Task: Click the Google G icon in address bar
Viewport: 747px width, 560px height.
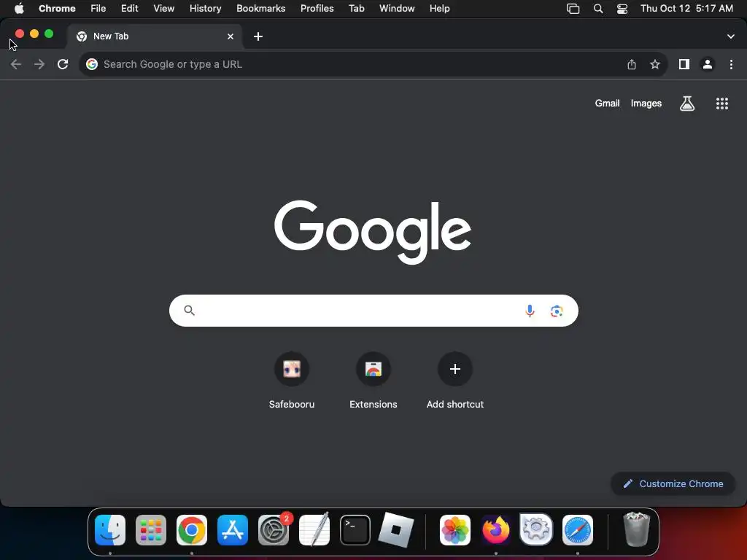Action: click(x=92, y=64)
